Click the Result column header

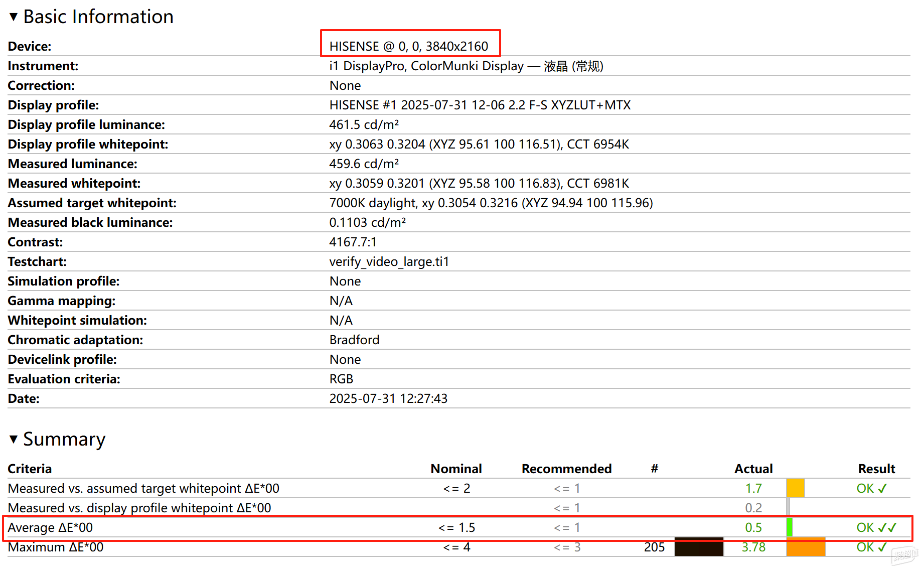coord(876,469)
